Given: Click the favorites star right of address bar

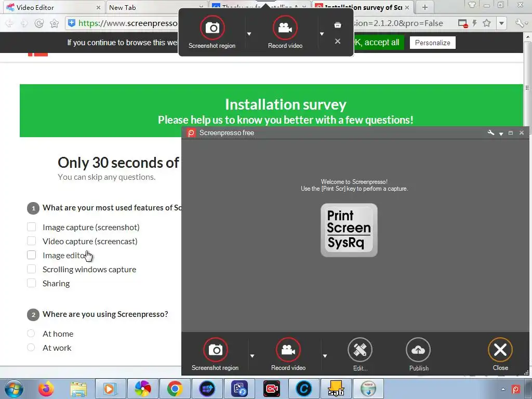Looking at the screenshot, I should pos(486,23).
